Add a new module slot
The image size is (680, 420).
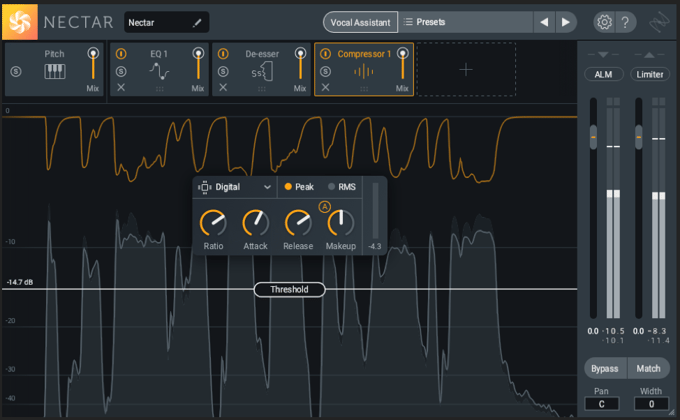point(466,69)
